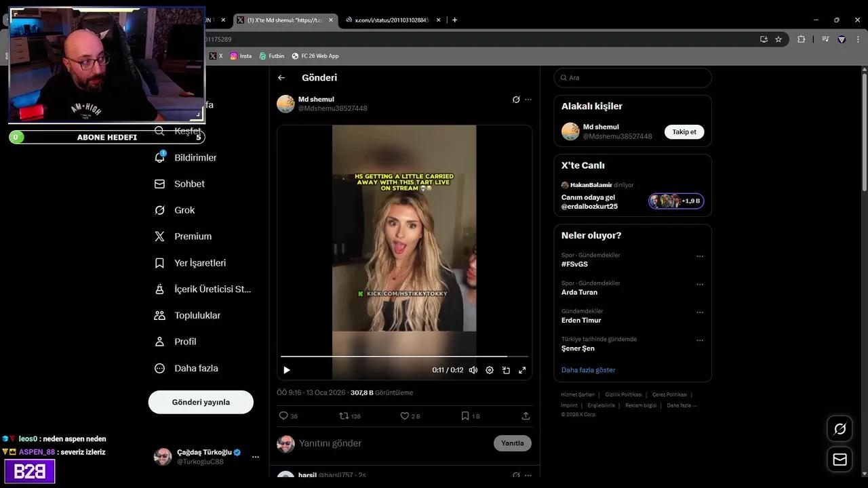Click the back arrow beside Gönderi
The height and width of the screenshot is (488, 868).
pyautogui.click(x=281, y=78)
